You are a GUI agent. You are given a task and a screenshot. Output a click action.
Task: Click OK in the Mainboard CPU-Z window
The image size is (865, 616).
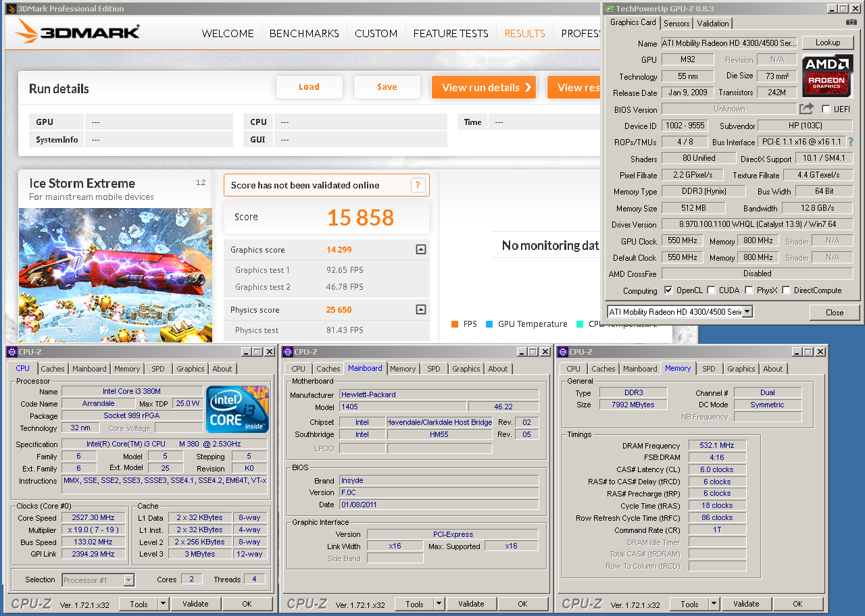tap(522, 604)
